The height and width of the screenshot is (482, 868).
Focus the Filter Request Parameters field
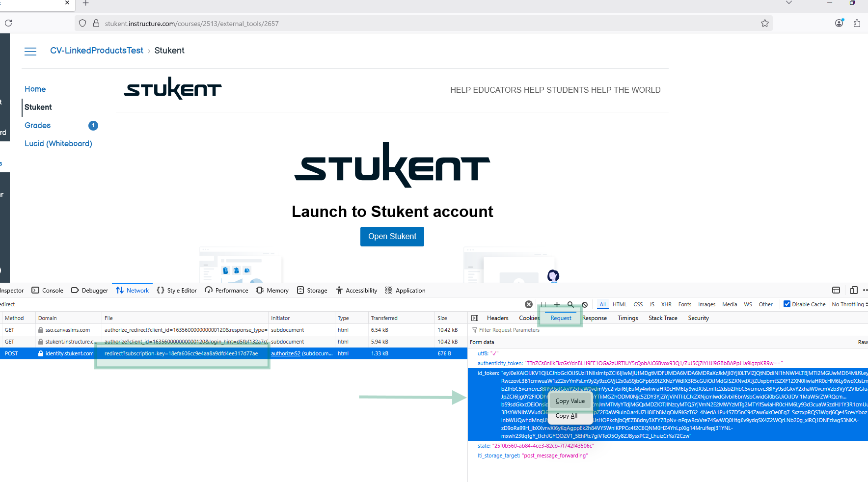pos(668,330)
